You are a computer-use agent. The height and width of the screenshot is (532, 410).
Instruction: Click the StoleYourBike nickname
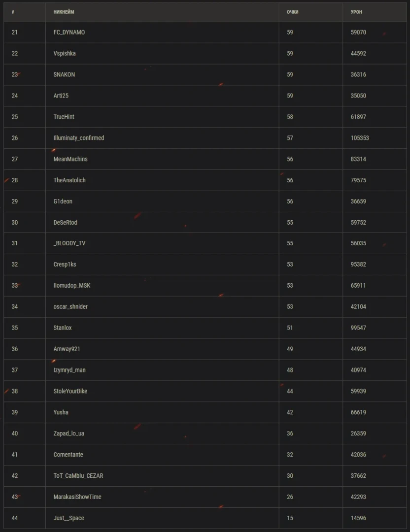click(70, 391)
